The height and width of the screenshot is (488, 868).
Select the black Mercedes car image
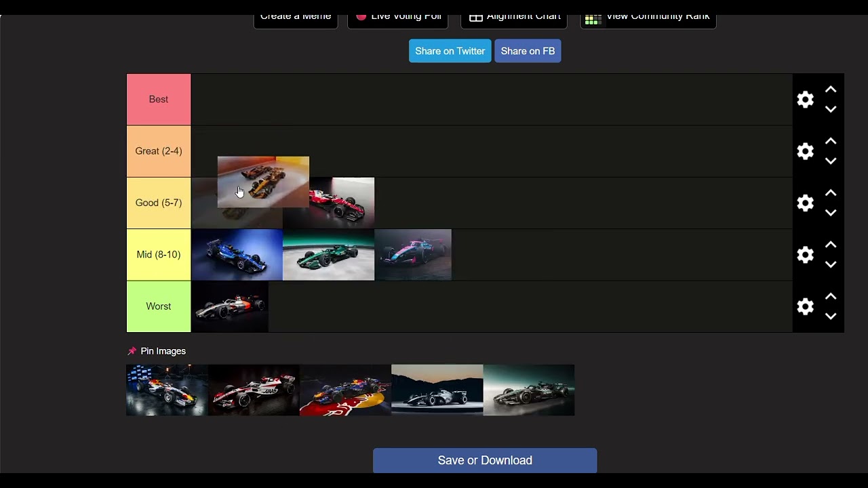[529, 390]
